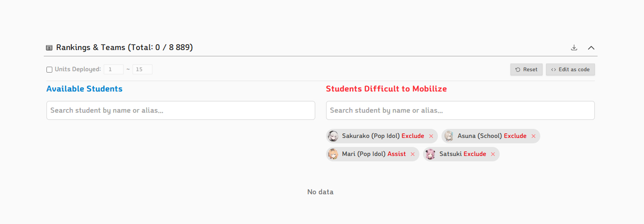Focus the Students Difficult to Mobilize search box
Image resolution: width=644 pixels, height=224 pixels.
[x=460, y=110]
